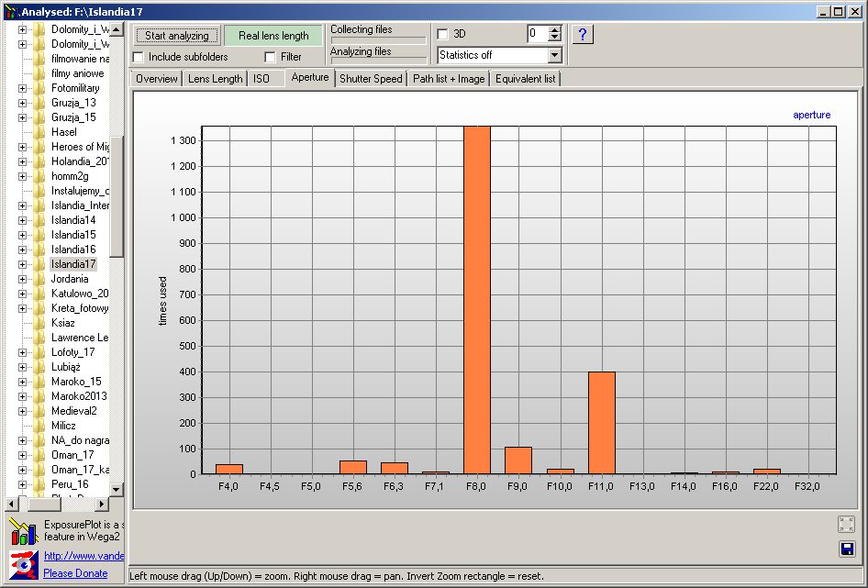The width and height of the screenshot is (868, 588).
Task: Click the fit-to-window icon above save
Action: (846, 524)
